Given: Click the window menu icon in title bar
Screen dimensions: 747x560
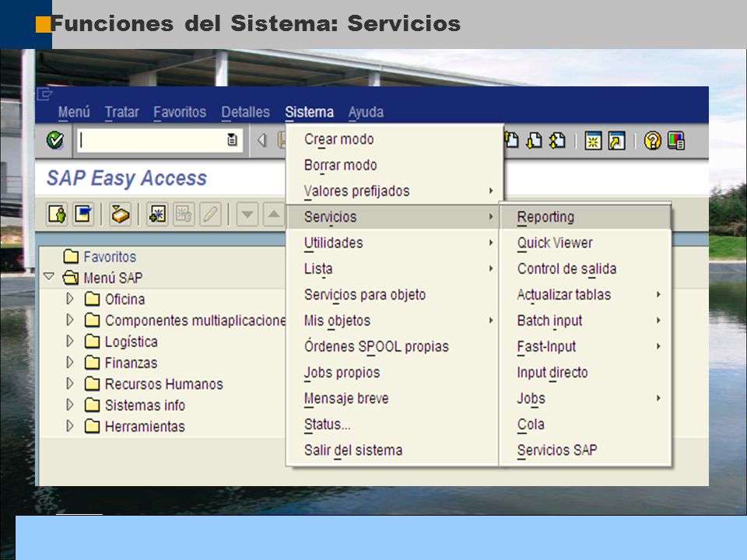Looking at the screenshot, I should tap(44, 94).
